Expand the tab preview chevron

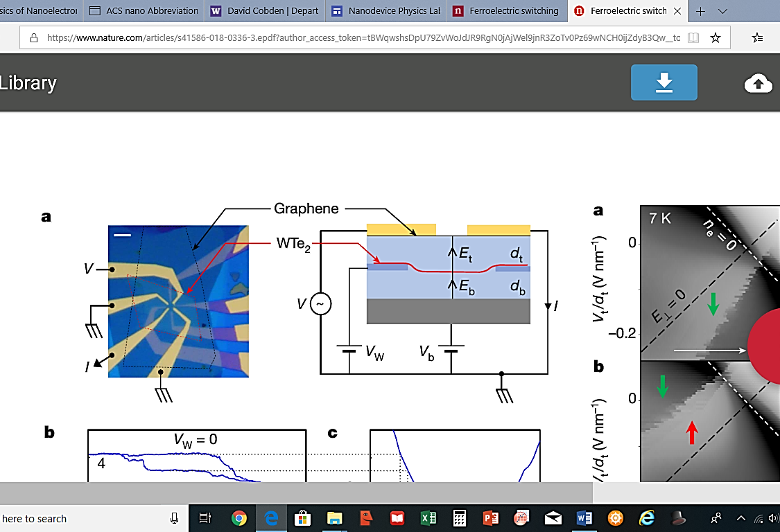722,11
